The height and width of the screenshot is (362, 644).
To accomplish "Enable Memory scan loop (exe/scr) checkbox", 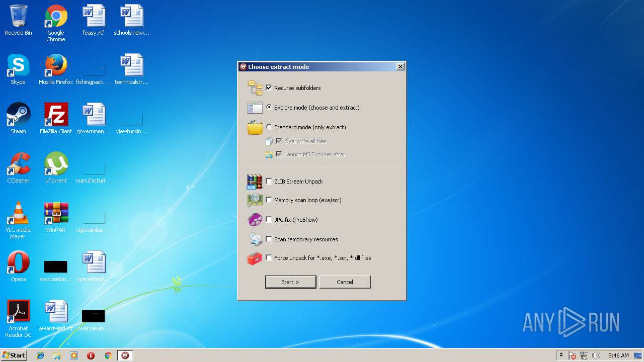I will 269,200.
